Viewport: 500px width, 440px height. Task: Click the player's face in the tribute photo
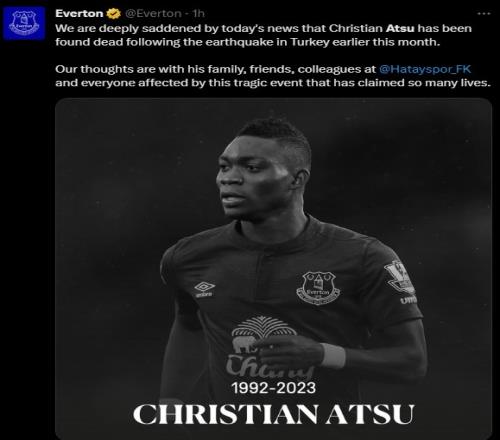point(255,178)
